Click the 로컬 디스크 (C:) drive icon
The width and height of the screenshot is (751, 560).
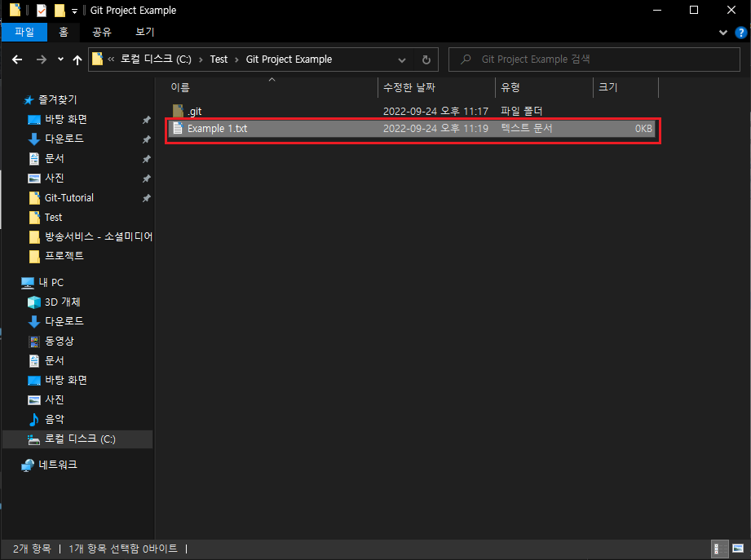(x=33, y=439)
